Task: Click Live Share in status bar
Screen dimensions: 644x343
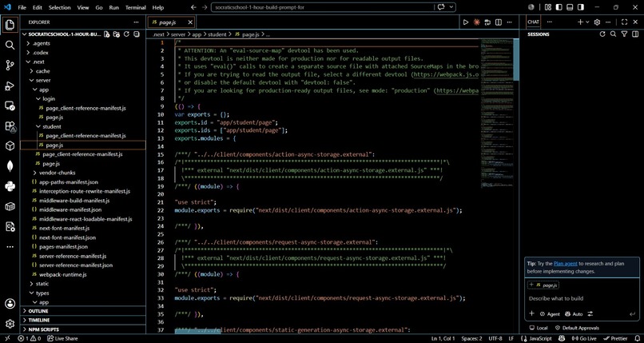Action: (62, 338)
